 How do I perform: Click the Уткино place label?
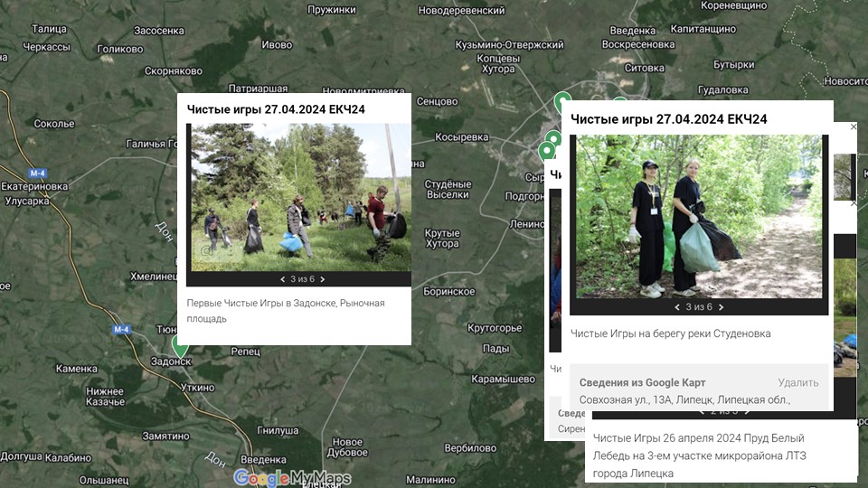click(x=197, y=388)
